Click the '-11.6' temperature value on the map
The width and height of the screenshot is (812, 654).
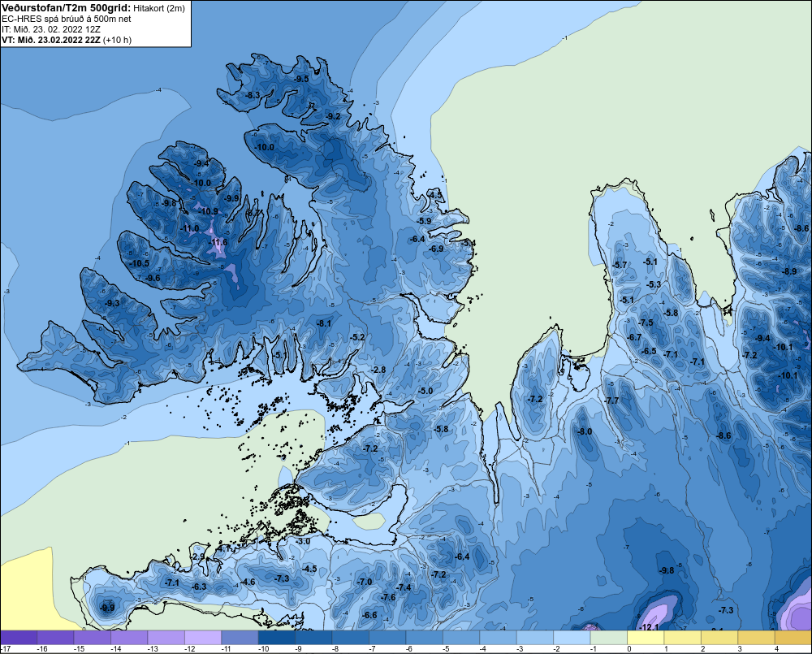pos(218,242)
